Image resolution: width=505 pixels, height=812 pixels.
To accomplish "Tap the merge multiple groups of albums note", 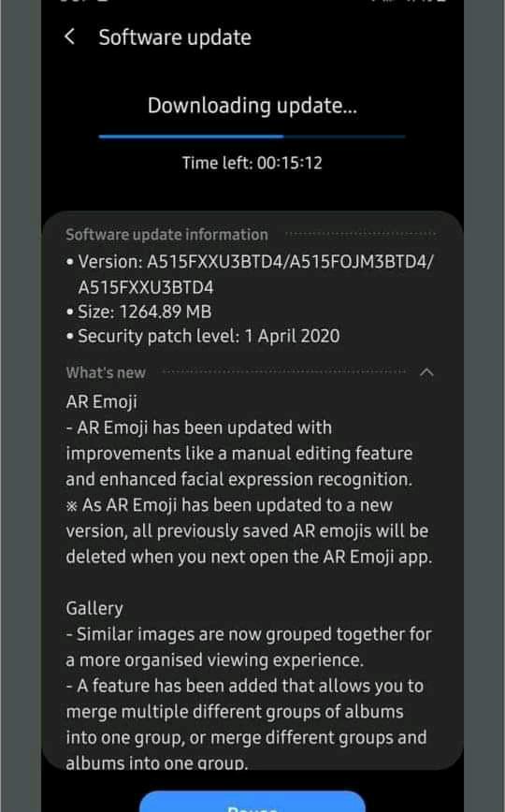I will click(x=247, y=724).
